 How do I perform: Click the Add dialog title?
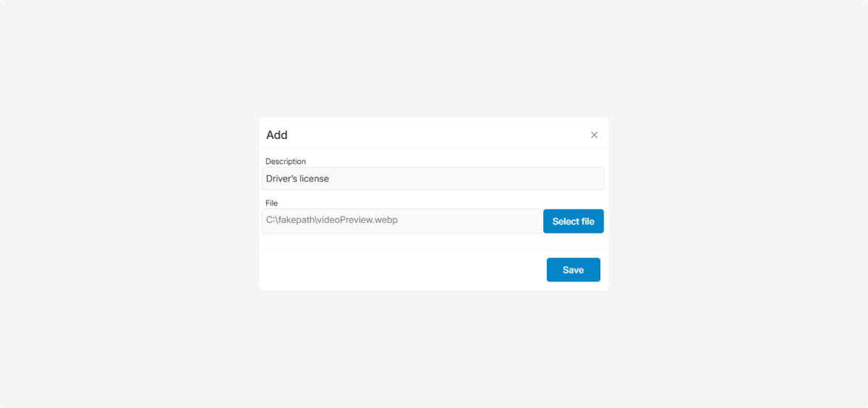pyautogui.click(x=276, y=135)
